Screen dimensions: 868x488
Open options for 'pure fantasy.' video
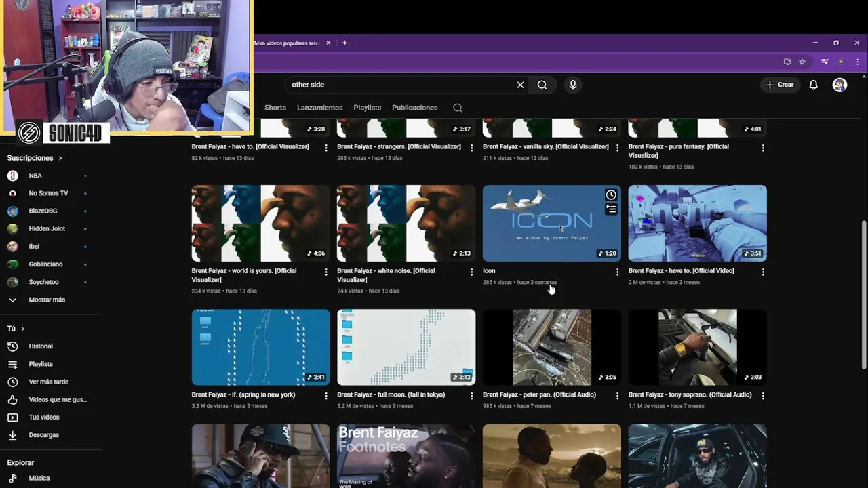coord(763,148)
